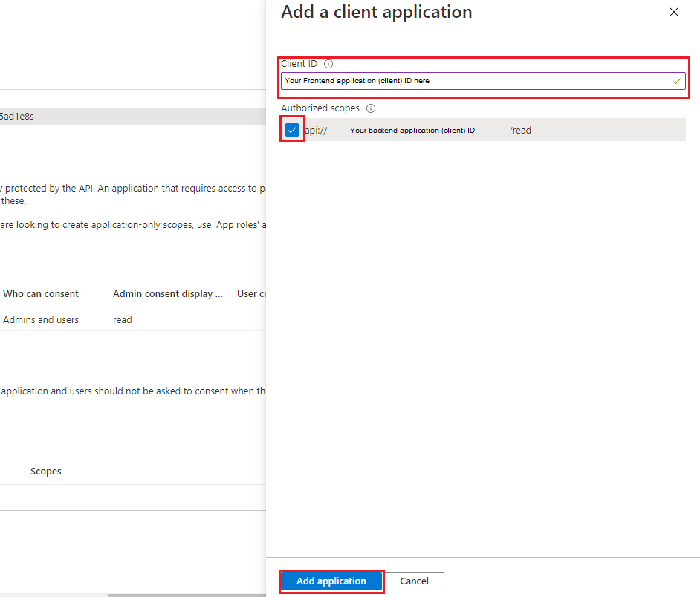Click the field containing '5ad1e8s'

[x=132, y=117]
